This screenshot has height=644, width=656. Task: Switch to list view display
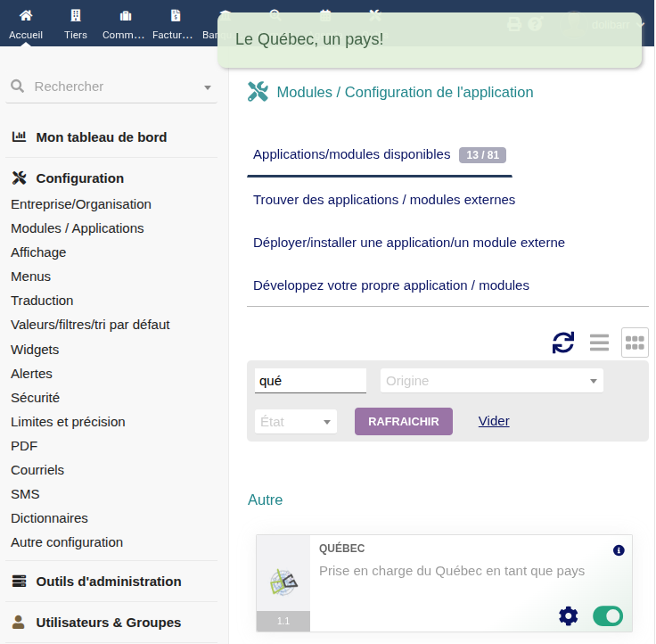599,343
